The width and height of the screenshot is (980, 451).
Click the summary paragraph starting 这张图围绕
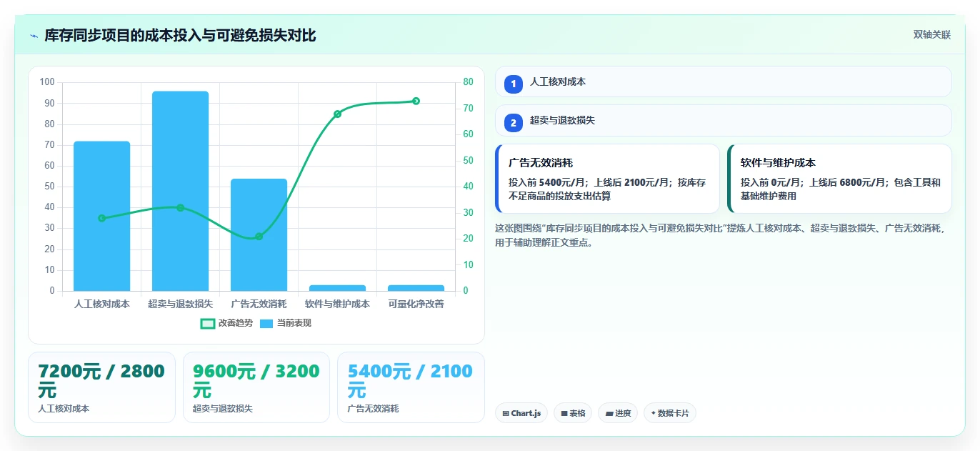pyautogui.click(x=721, y=235)
